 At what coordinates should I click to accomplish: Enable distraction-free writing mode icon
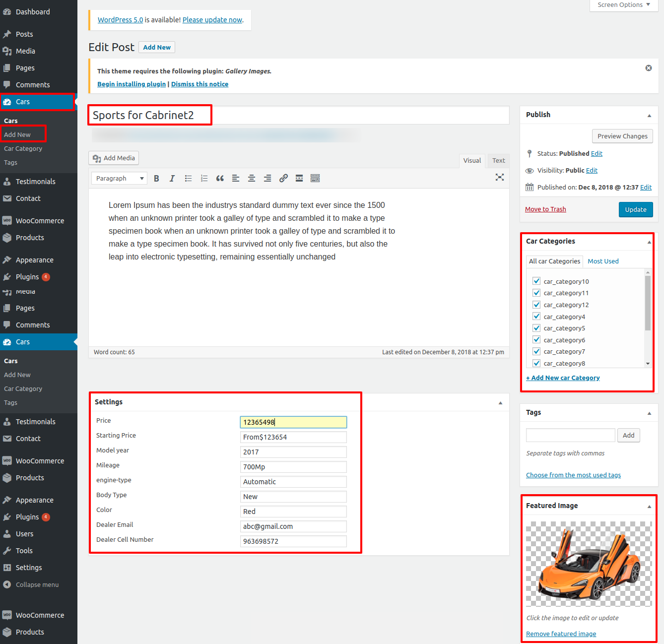pos(499,177)
